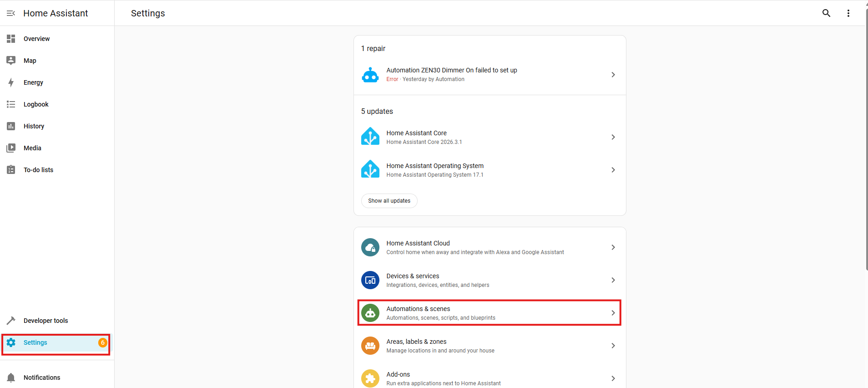The width and height of the screenshot is (868, 388).
Task: Click the blue robot repair icon
Action: click(x=370, y=75)
